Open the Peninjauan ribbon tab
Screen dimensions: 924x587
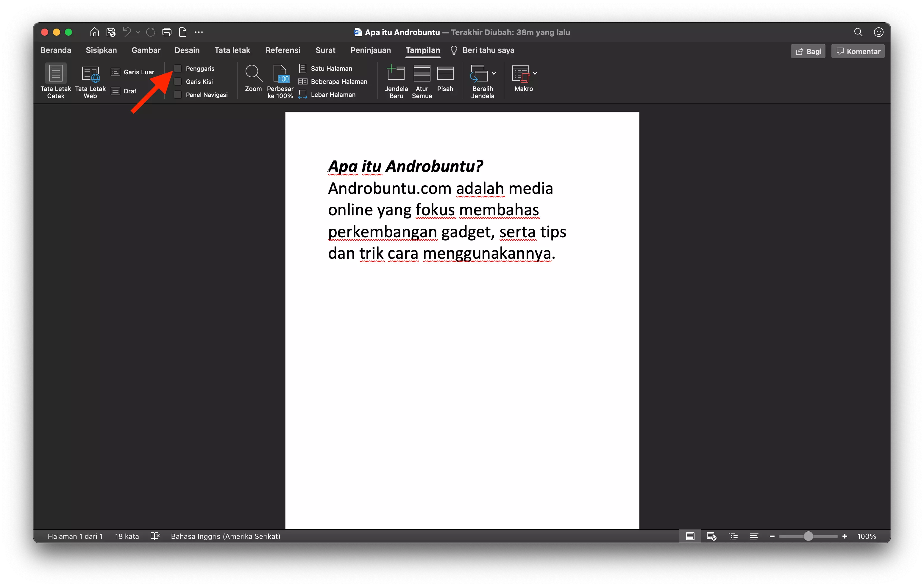click(370, 50)
